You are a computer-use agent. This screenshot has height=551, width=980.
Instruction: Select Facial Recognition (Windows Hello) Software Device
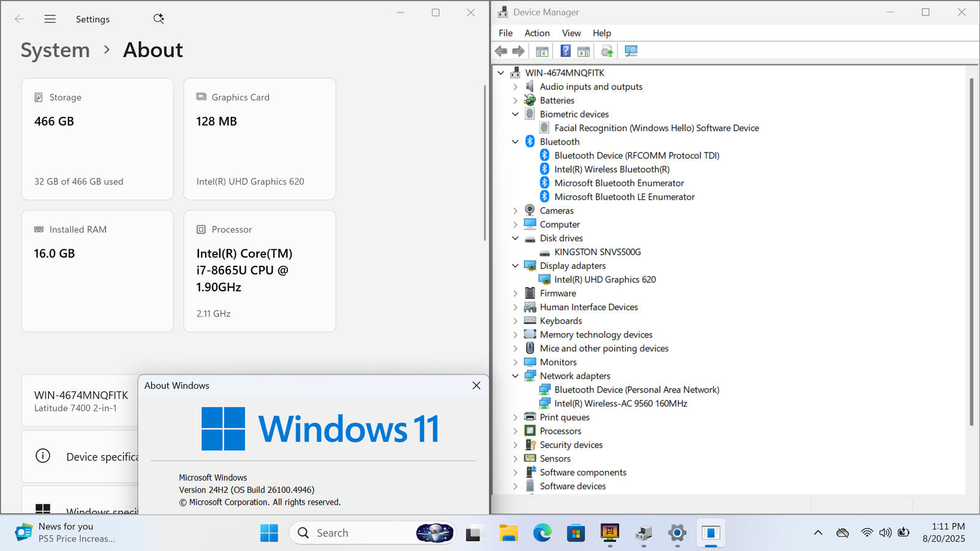pyautogui.click(x=657, y=128)
